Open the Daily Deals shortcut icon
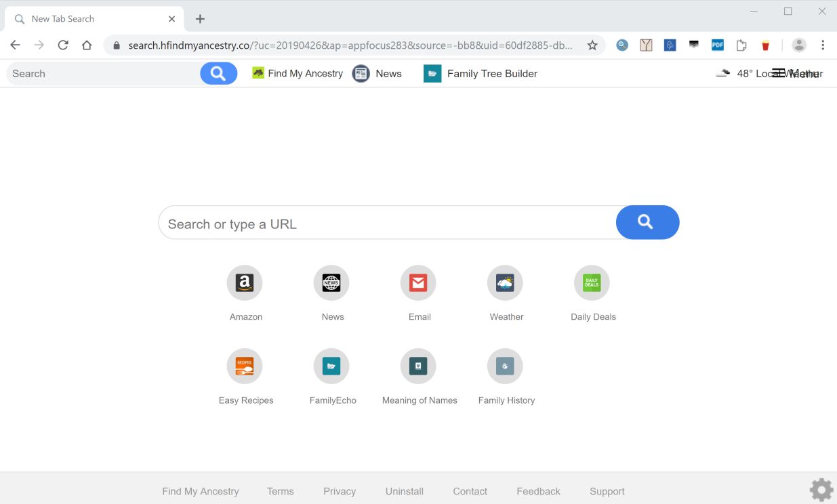Screen dimensions: 837x504 (592, 282)
